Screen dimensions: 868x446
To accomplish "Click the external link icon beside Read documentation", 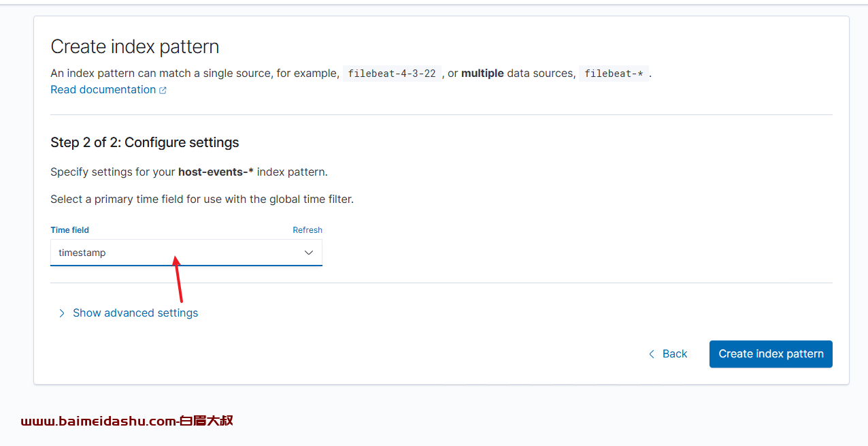I will pos(163,90).
